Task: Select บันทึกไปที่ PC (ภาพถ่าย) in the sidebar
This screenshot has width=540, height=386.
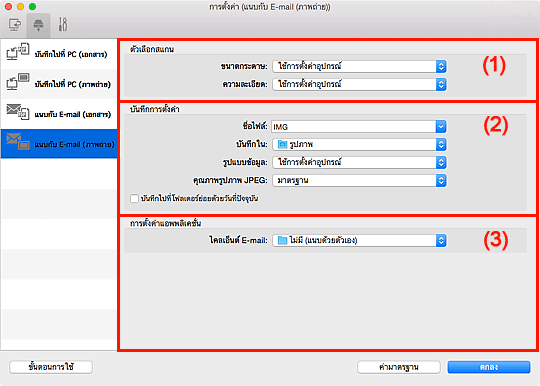Action: tap(59, 84)
